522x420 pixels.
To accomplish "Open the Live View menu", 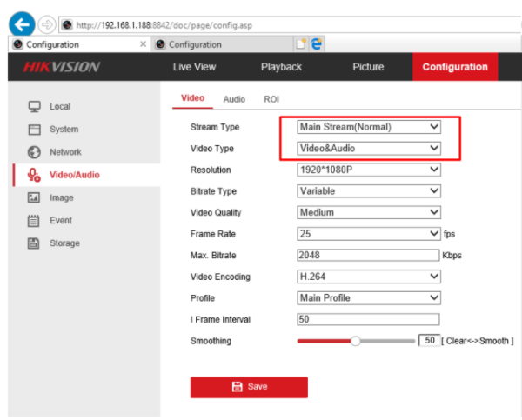I will (195, 67).
